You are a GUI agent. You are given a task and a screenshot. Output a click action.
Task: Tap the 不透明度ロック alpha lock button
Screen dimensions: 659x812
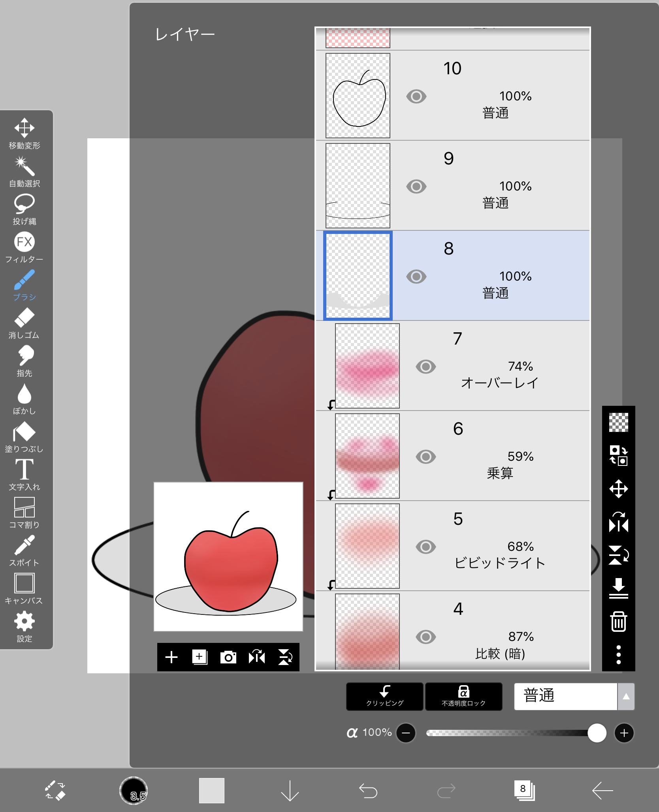[463, 696]
